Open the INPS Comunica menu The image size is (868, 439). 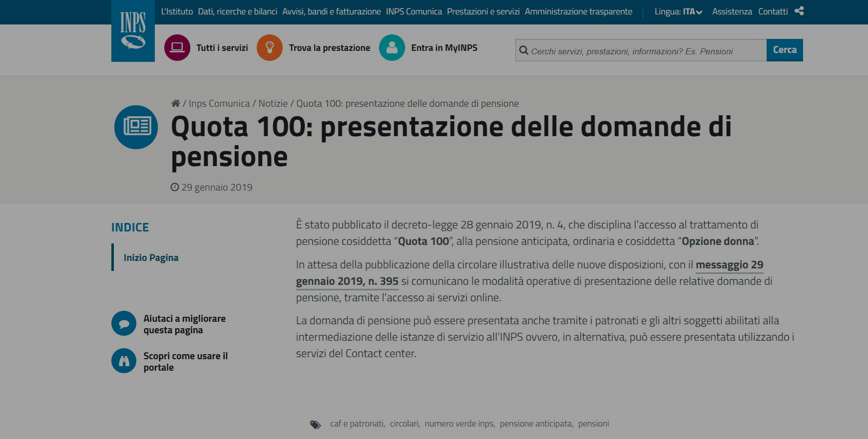[414, 11]
